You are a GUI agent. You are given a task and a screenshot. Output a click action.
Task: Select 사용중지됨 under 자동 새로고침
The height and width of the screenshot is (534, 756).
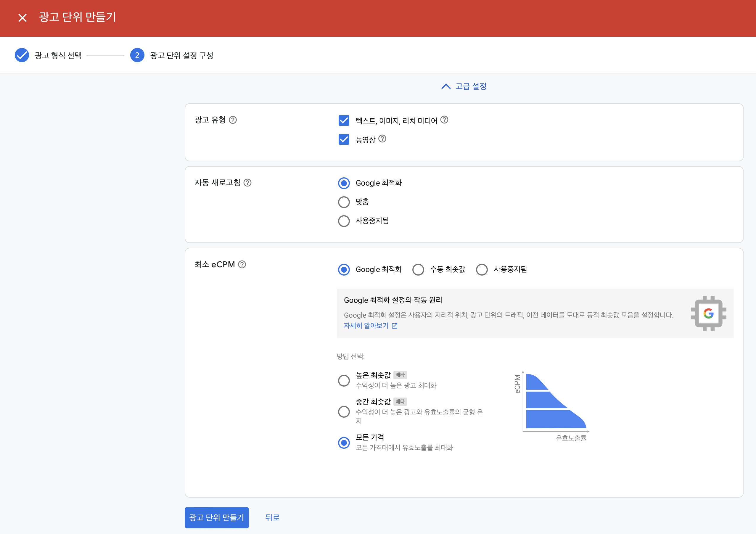coord(344,221)
